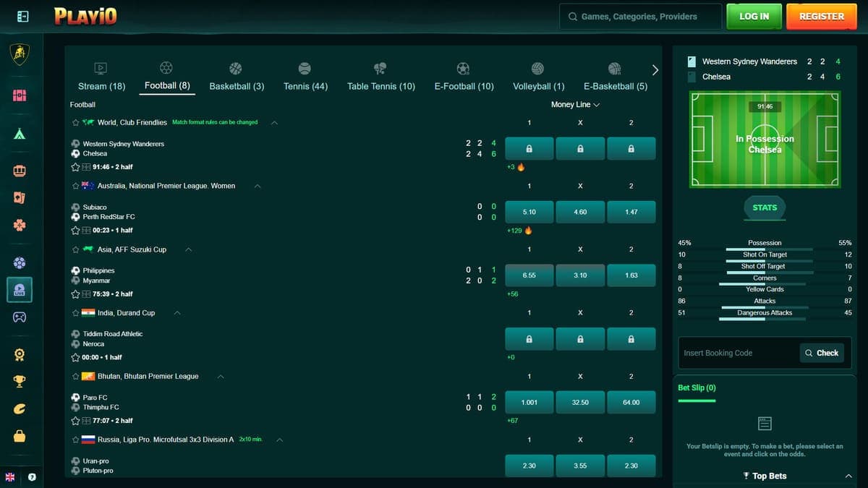
Task: Open the gamepad esports icon in sidebar
Action: click(20, 317)
